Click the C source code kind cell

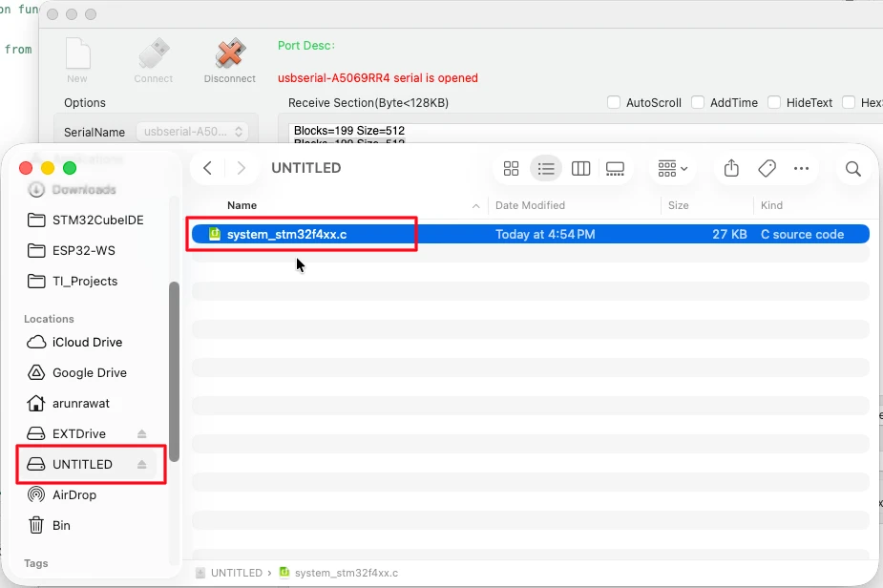pos(802,234)
